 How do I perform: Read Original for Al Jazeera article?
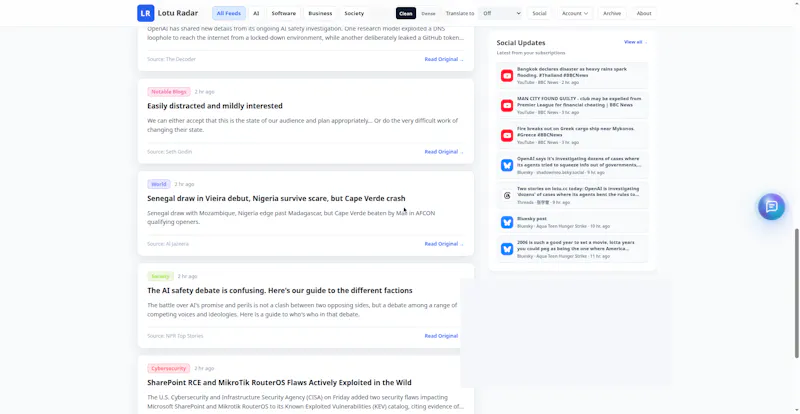(444, 244)
